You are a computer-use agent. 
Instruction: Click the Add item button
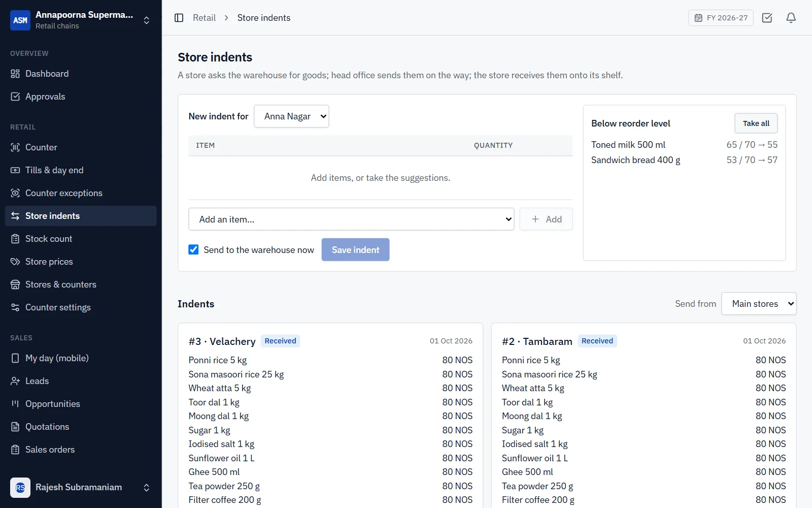(x=546, y=219)
